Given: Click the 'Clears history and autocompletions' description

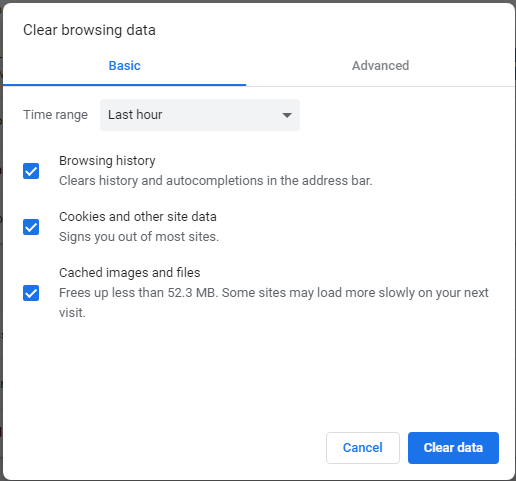Looking at the screenshot, I should tap(216, 181).
